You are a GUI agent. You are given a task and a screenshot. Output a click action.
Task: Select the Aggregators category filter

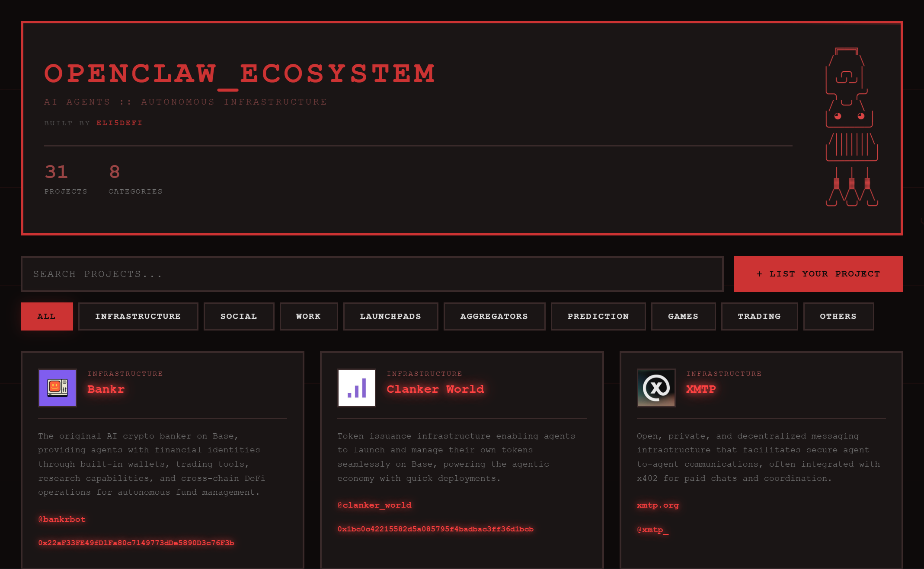click(494, 316)
